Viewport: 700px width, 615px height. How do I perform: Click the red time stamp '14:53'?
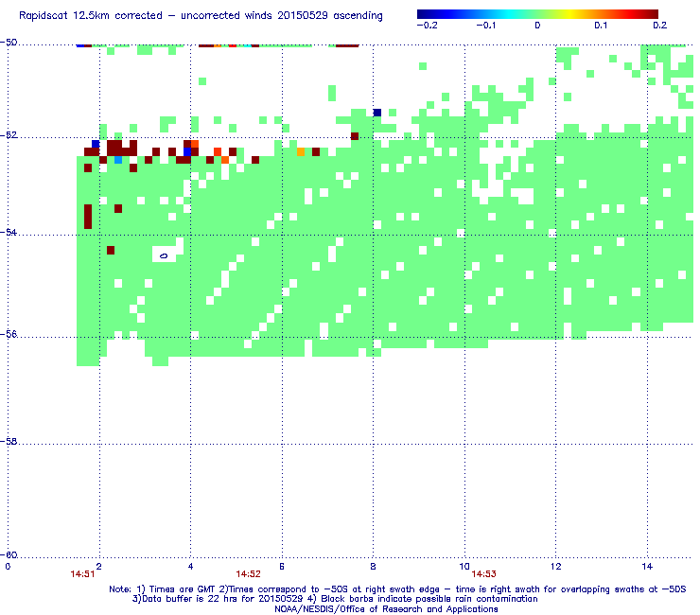pyautogui.click(x=484, y=574)
